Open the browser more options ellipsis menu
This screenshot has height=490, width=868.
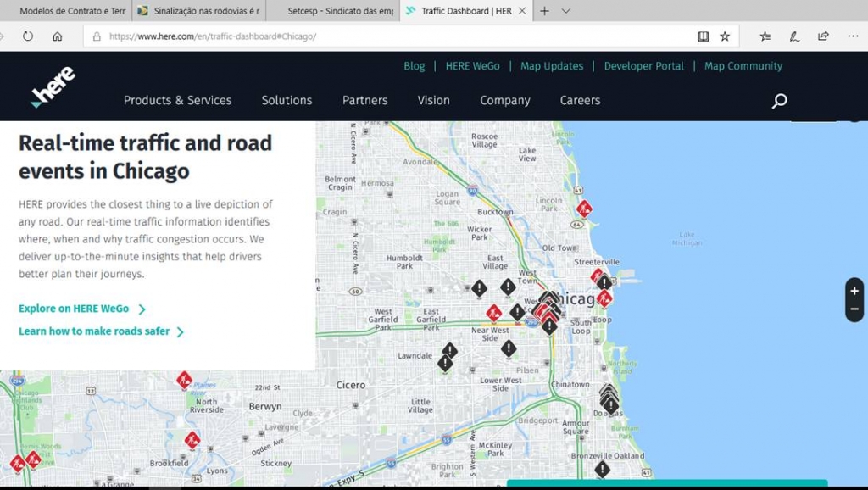pyautogui.click(x=853, y=36)
